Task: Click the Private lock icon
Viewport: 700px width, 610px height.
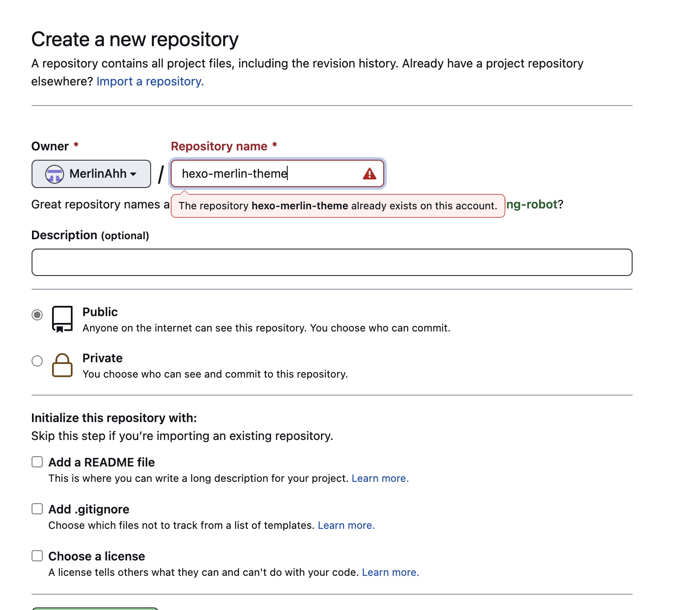Action: click(62, 365)
